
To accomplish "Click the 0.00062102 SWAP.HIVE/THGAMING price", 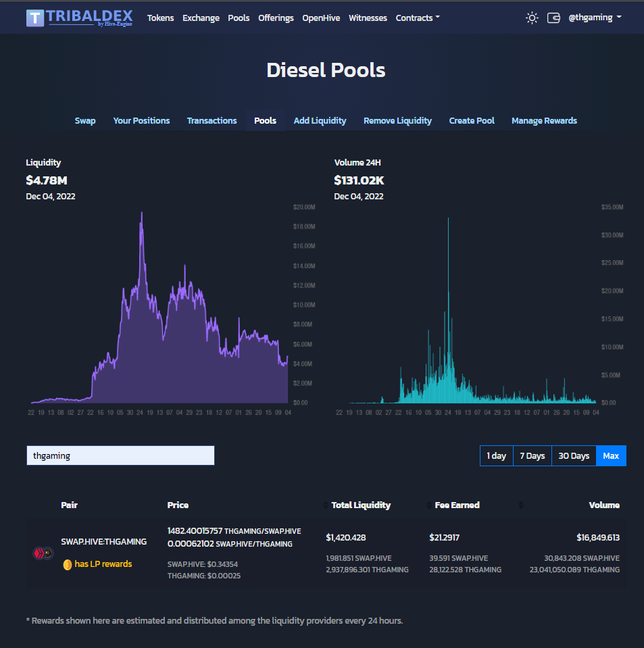I will 230,544.
